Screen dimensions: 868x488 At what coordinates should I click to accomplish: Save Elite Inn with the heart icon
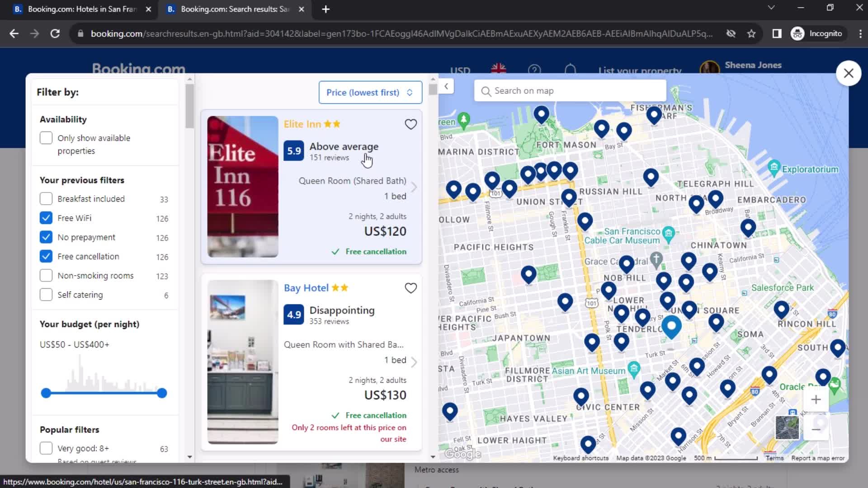coord(410,124)
